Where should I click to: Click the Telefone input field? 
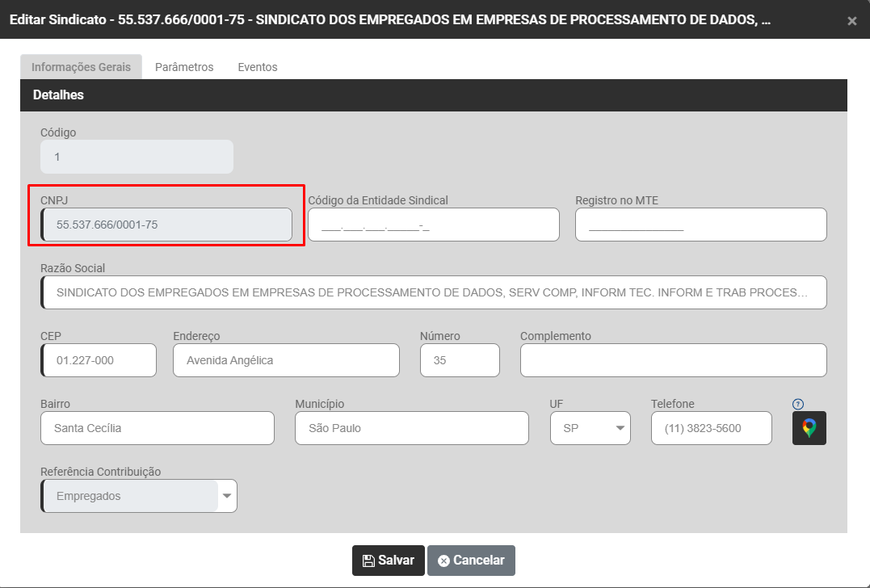[711, 428]
